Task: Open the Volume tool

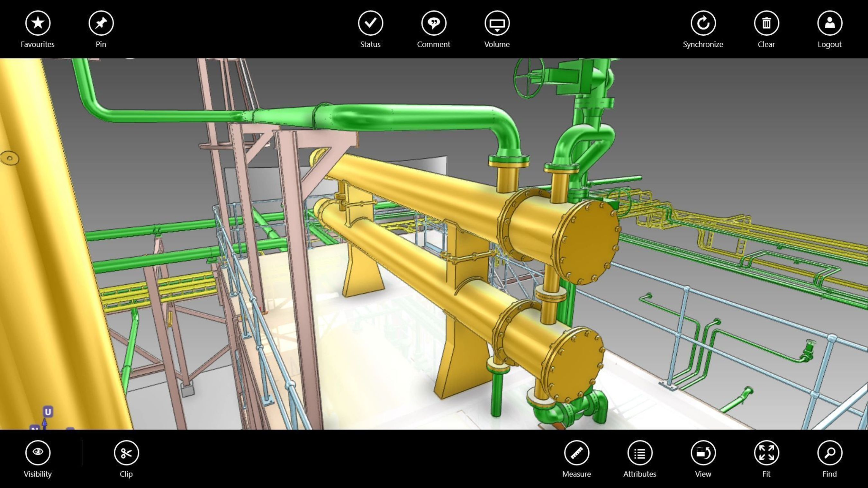Action: pos(497,23)
